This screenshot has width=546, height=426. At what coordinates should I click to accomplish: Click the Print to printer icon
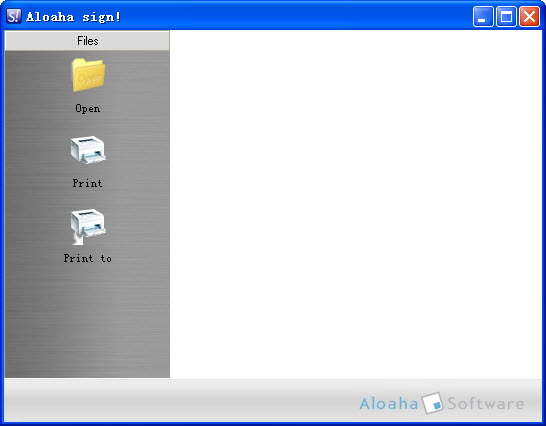88,226
